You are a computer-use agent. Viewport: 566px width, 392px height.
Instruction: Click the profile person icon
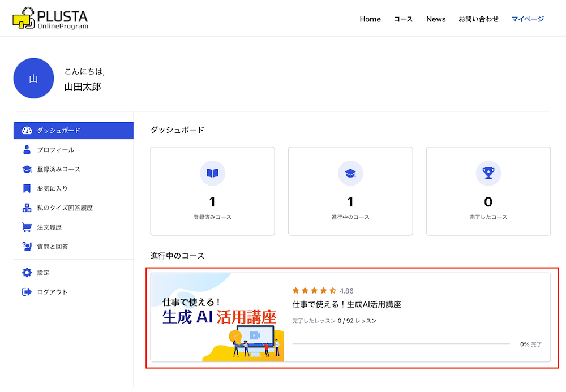(x=27, y=150)
